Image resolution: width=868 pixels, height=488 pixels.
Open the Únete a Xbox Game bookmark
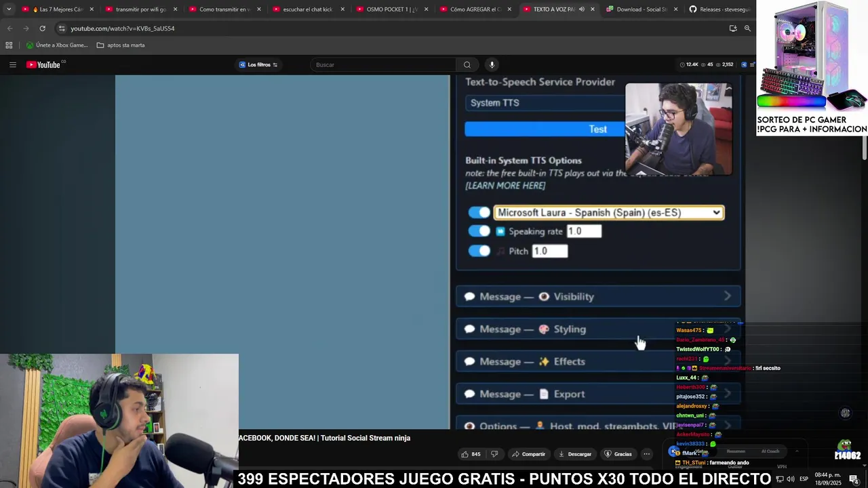(x=57, y=45)
